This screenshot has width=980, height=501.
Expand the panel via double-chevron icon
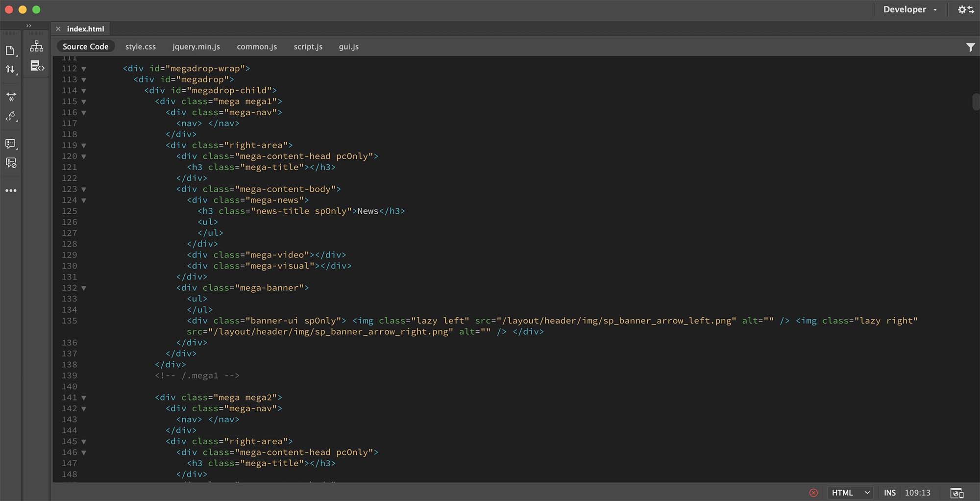click(29, 25)
